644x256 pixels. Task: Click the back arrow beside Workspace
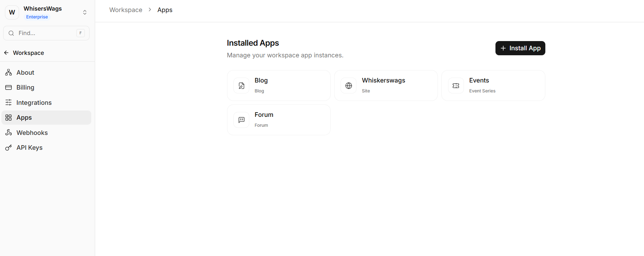[6, 53]
